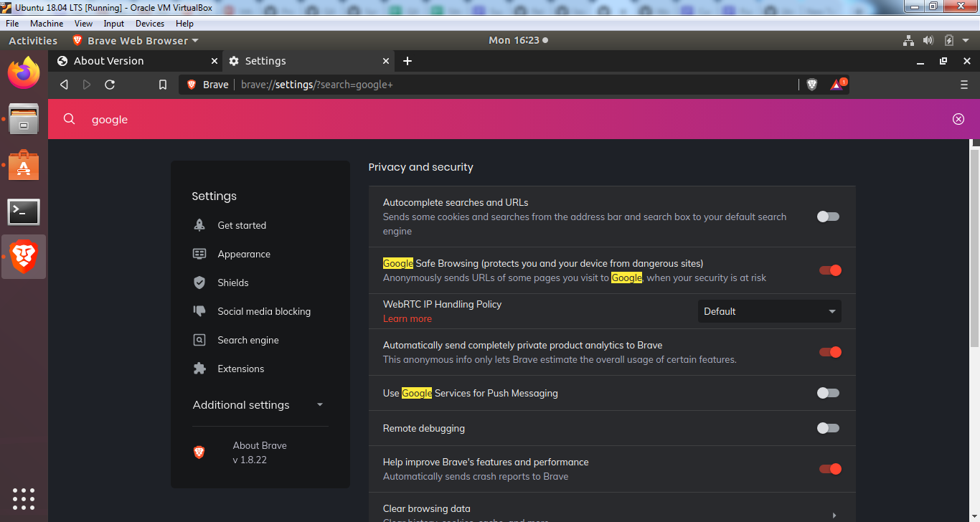980x522 pixels.
Task: Click the Appearance sidebar icon
Action: point(199,254)
